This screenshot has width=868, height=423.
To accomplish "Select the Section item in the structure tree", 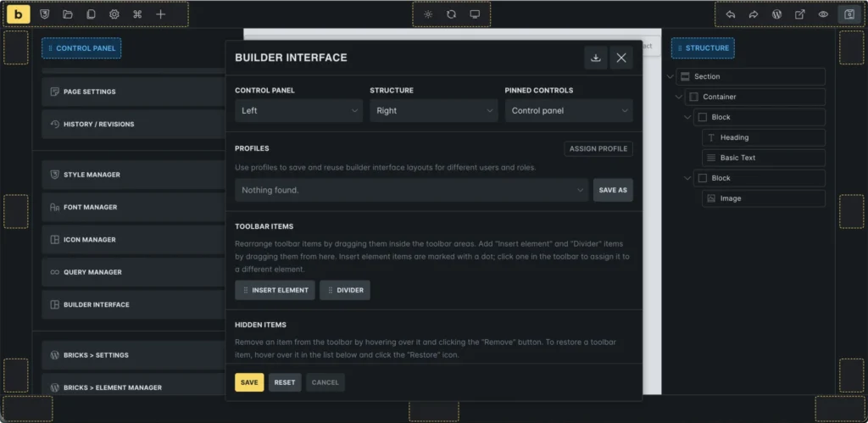I will coord(751,76).
